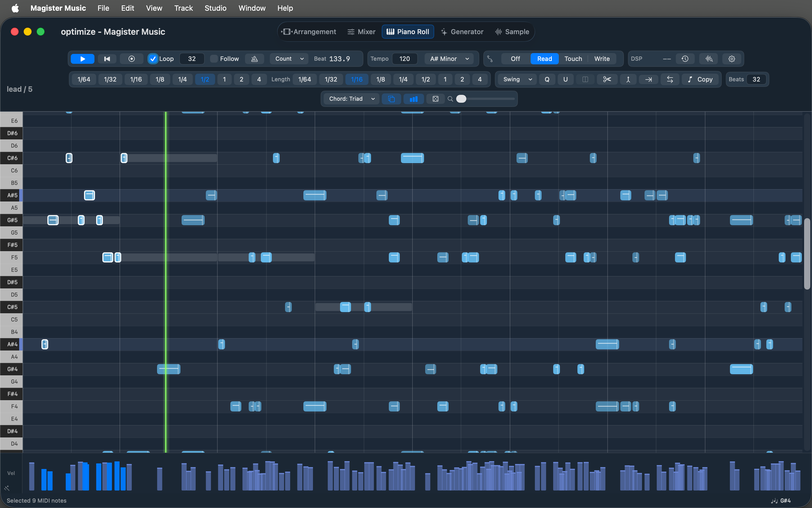Open the Generator tab
812x508 pixels.
click(x=462, y=32)
